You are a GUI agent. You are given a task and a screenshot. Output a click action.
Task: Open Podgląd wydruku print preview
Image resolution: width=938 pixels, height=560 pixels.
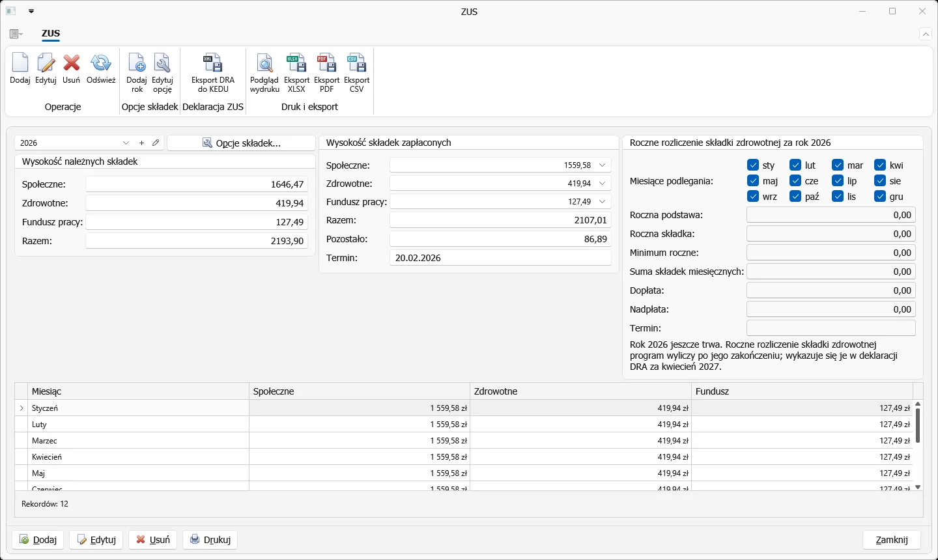[x=264, y=73]
